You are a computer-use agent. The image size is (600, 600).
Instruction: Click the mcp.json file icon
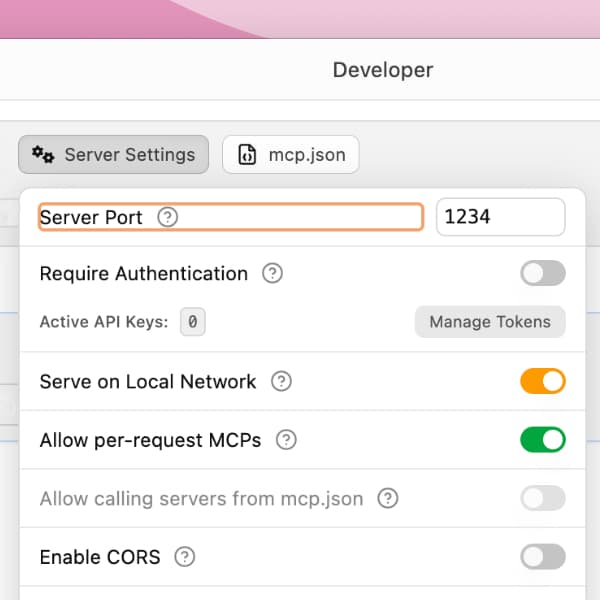(x=247, y=155)
